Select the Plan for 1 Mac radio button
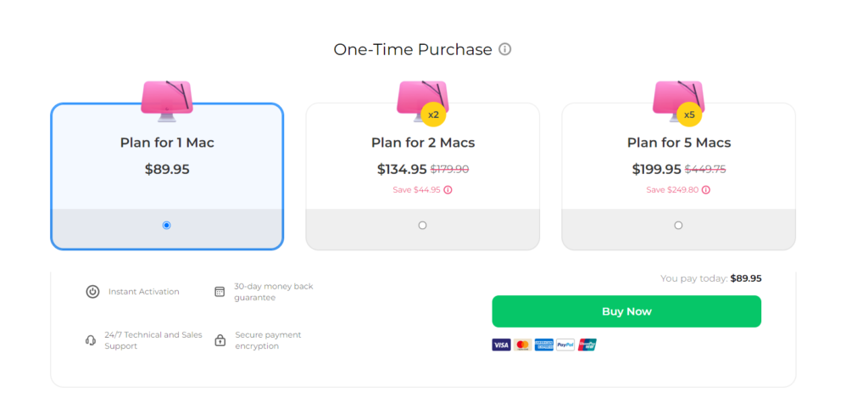 pos(166,225)
